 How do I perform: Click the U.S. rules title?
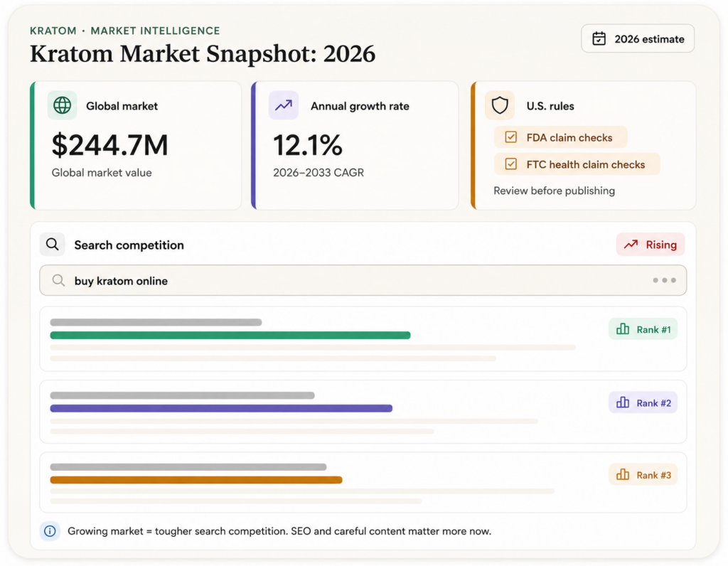tap(550, 106)
